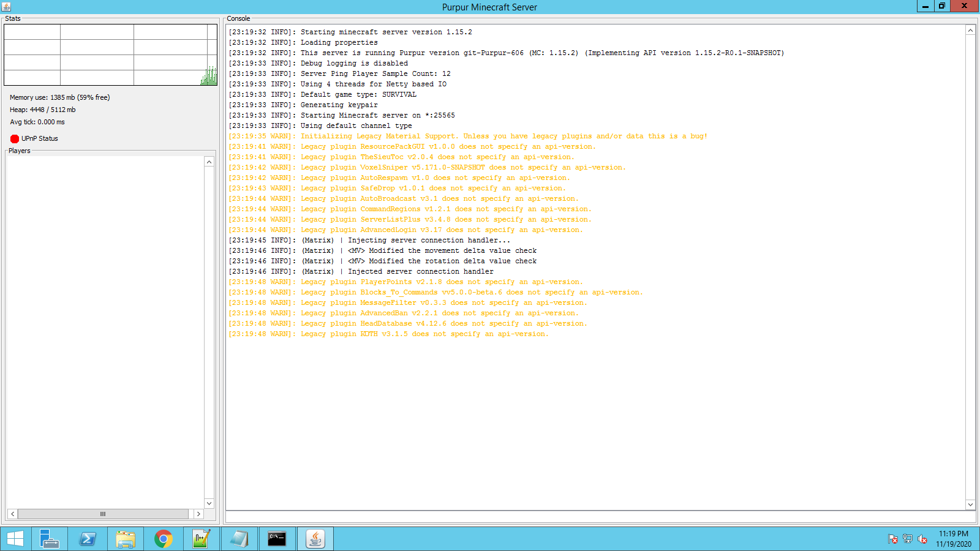Switch to the Command Prompt taskbar window
The height and width of the screenshot is (551, 980).
tap(277, 539)
